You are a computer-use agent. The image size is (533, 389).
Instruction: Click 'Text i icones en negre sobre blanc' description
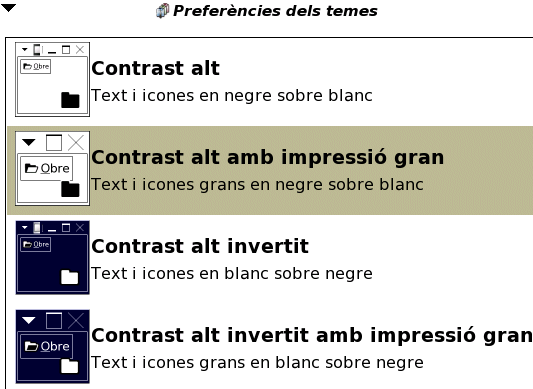coord(232,96)
